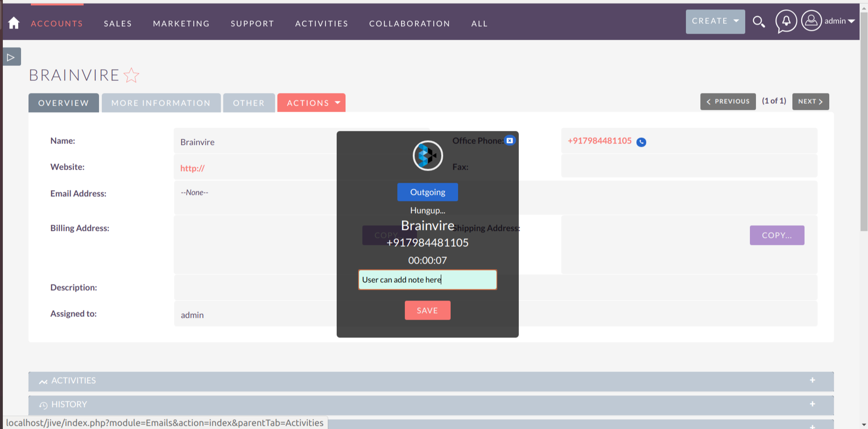Click the admin assigned-to value
The width and height of the screenshot is (868, 429).
(x=192, y=315)
